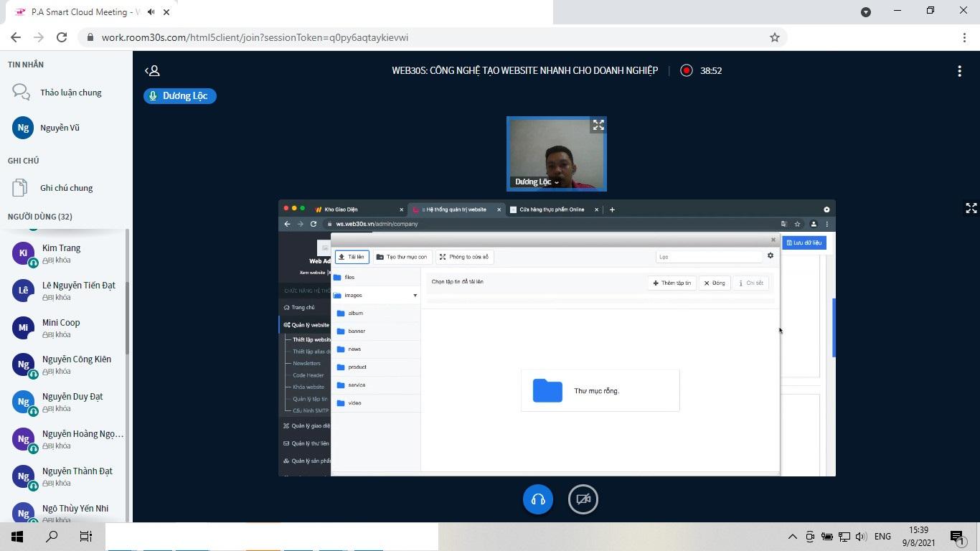Close the P.A Smart Cloud Meeting tab

(166, 11)
